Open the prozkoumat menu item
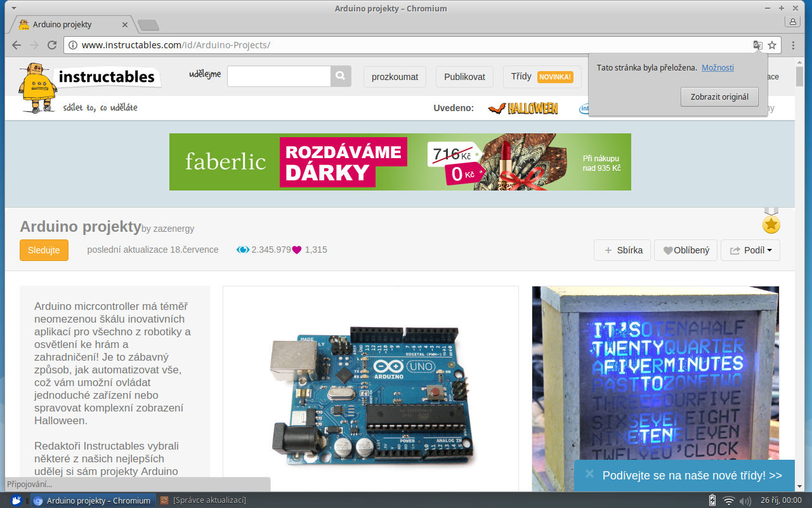Image resolution: width=812 pixels, height=508 pixels. click(395, 77)
